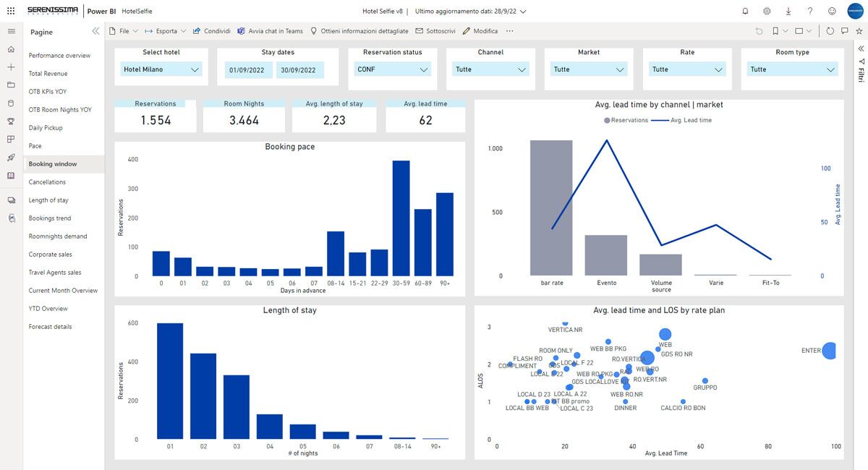Collapse the Pagine pane
Viewport: 868px width, 470px height.
click(x=95, y=32)
